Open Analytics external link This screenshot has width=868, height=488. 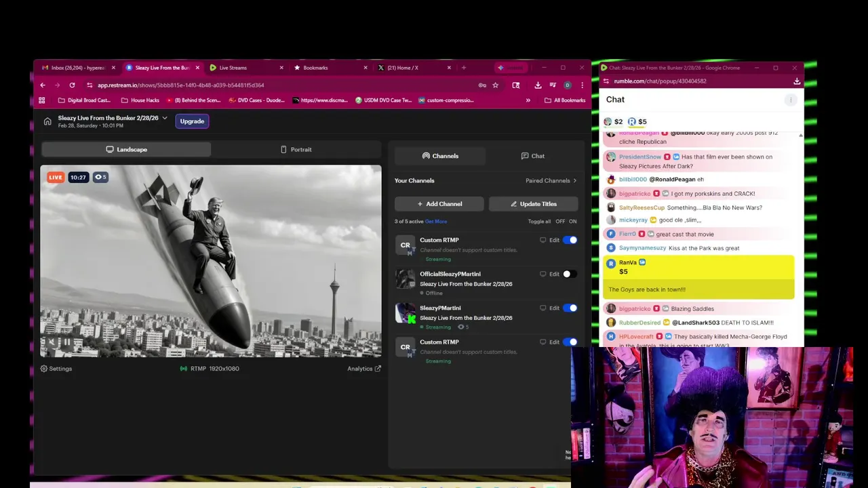[364, 369]
